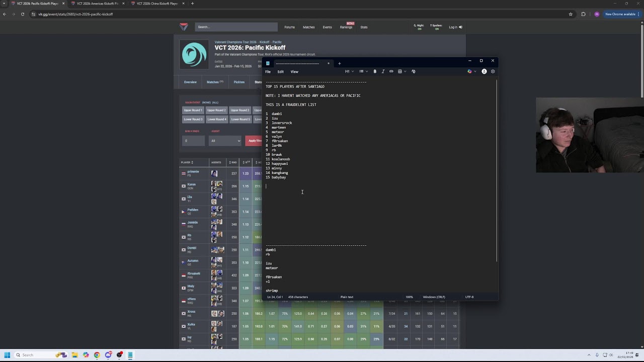Viewport: 644px width, 362px height.
Task: Open Notepad's Edit menu
Action: click(280, 71)
